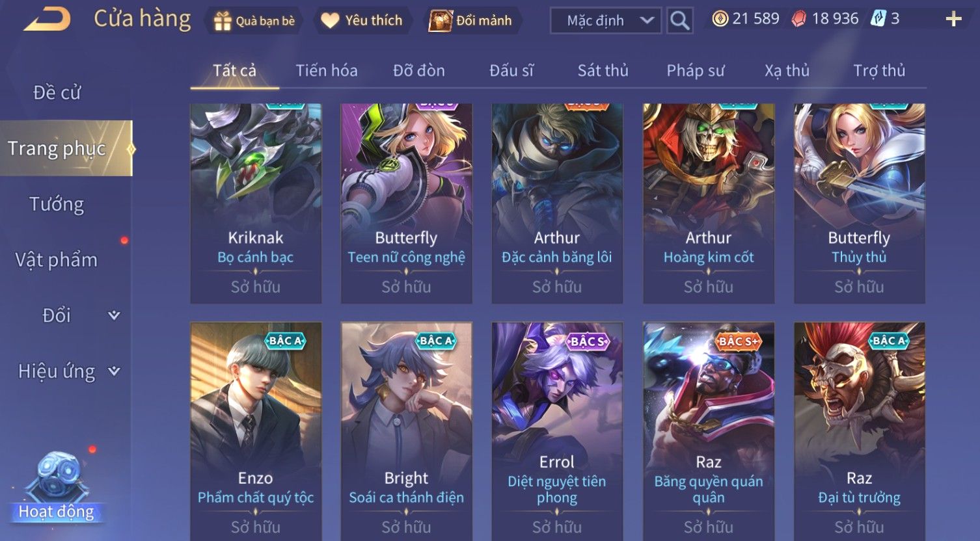Viewport: 980px width, 541px height.
Task: Switch to the Sát thủ tab
Action: (603, 70)
